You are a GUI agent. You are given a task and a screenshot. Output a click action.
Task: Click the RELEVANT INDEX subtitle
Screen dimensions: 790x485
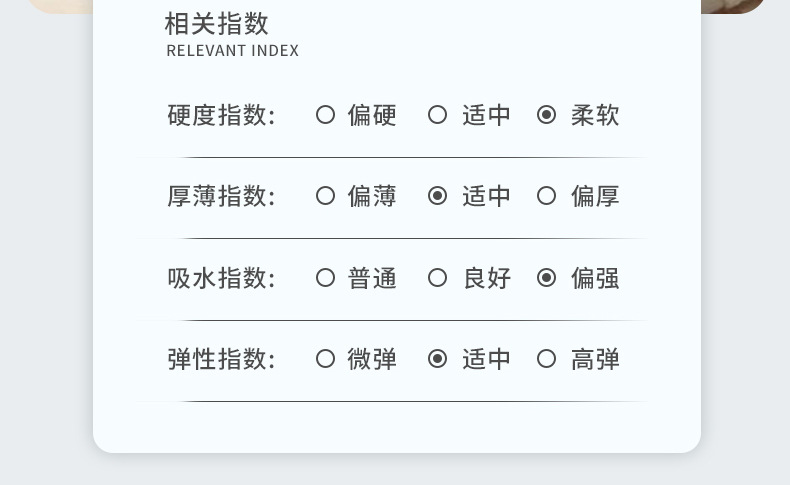(232, 51)
